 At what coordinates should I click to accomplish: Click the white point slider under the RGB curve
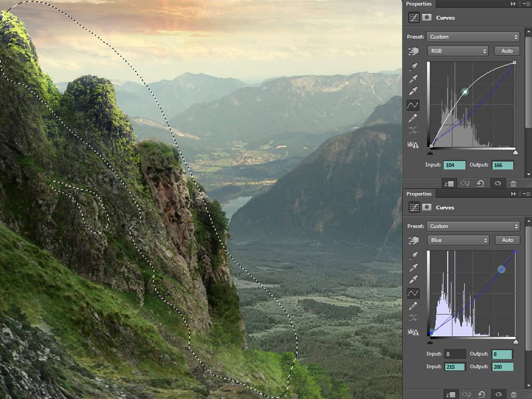tap(515, 153)
